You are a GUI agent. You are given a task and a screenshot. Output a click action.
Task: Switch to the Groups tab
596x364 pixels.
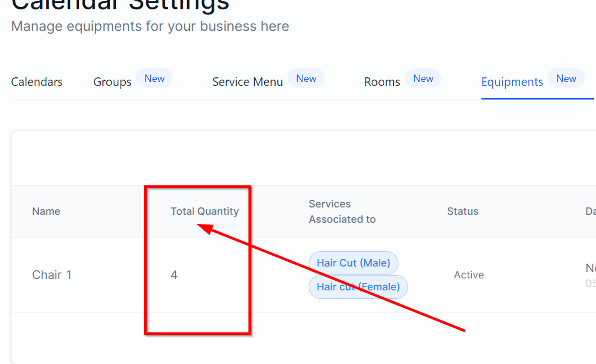[x=112, y=82]
